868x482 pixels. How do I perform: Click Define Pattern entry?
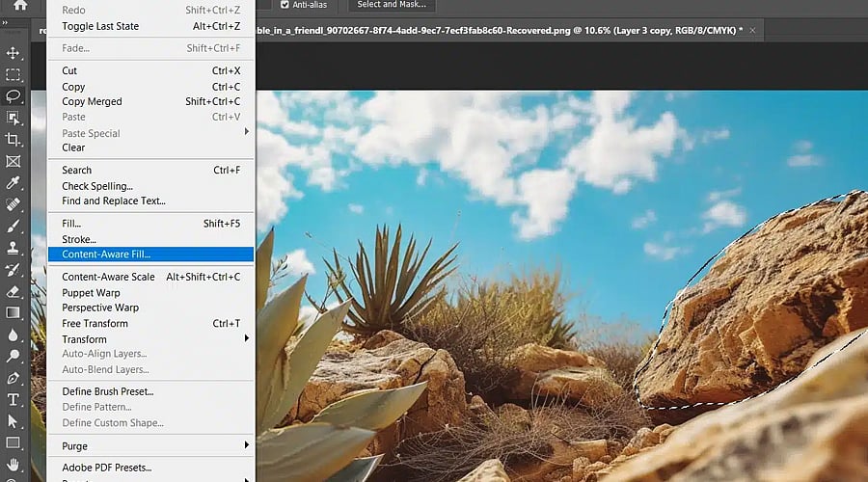coord(150,408)
